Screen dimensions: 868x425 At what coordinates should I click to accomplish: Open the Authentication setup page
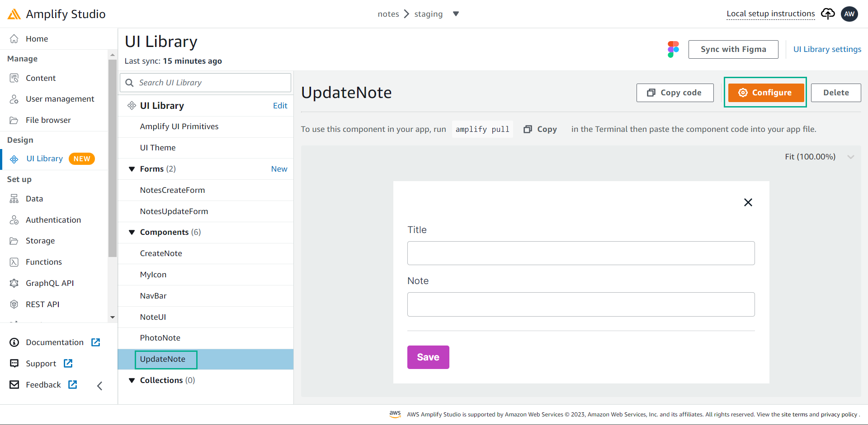click(53, 220)
